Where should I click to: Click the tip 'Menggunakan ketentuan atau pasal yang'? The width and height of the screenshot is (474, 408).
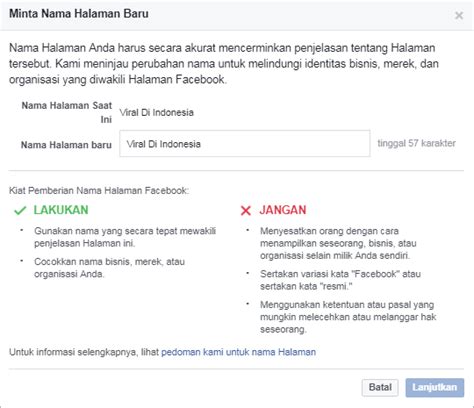click(348, 317)
